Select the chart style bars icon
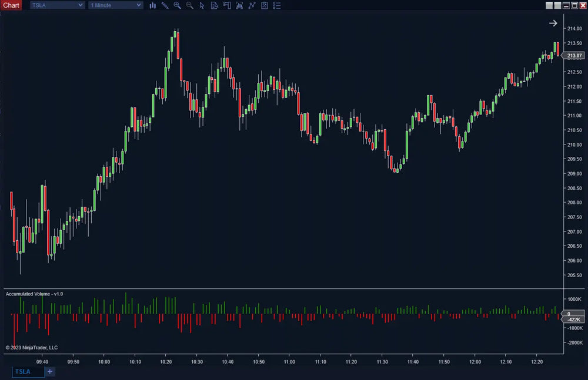 [152, 5]
